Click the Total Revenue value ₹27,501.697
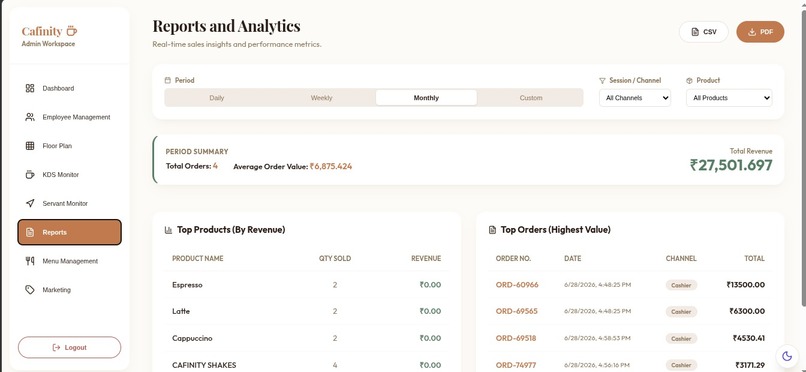The width and height of the screenshot is (806, 372). tap(731, 165)
